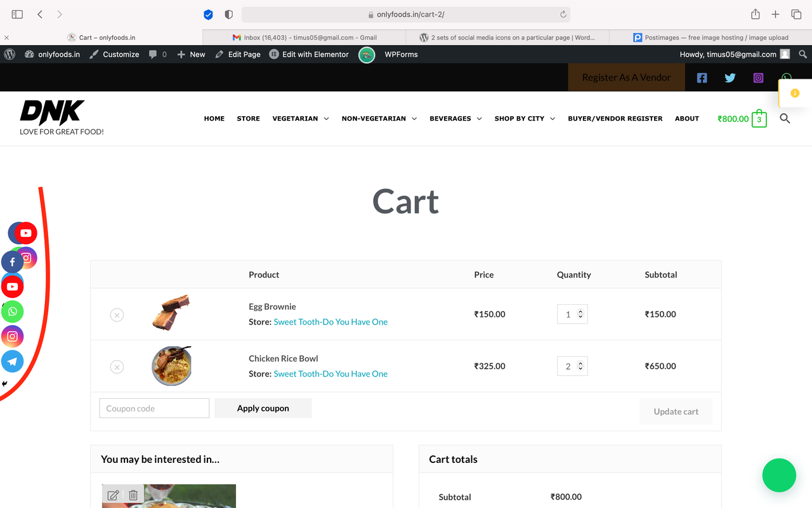The width and height of the screenshot is (812, 508).
Task: Switch to the Postimages tab
Action: pyautogui.click(x=710, y=37)
